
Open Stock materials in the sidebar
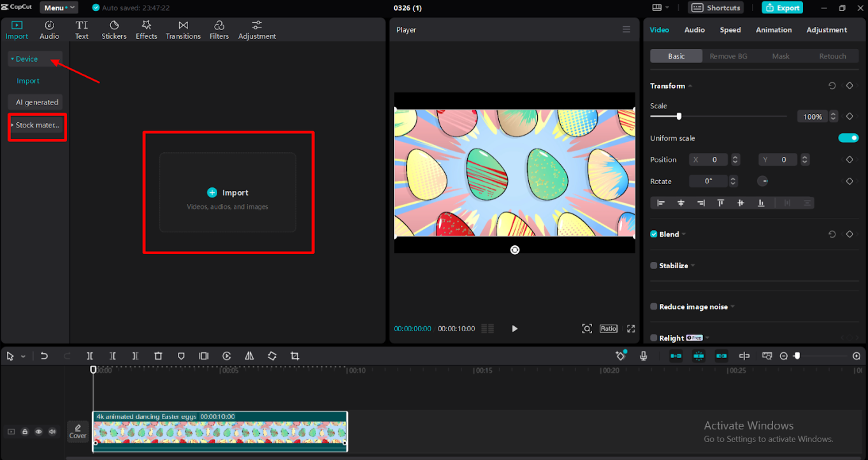coord(36,125)
